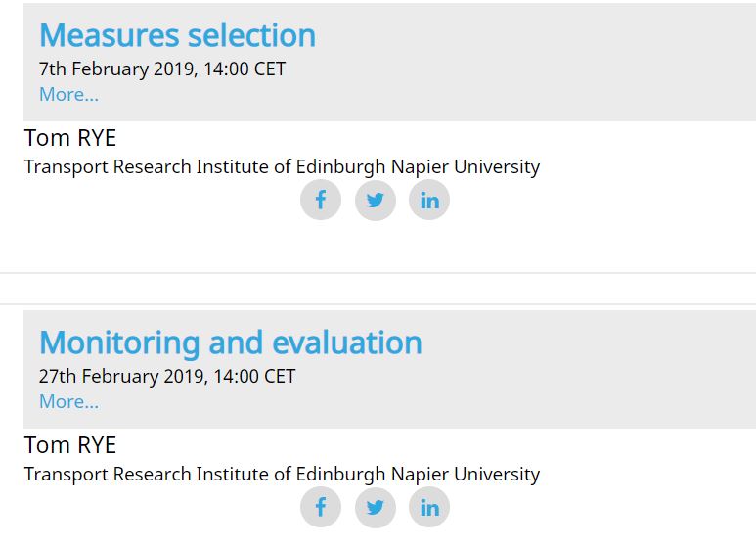756x549 pixels.
Task: Click empty gray area of Measures selection panel
Action: tap(530, 63)
